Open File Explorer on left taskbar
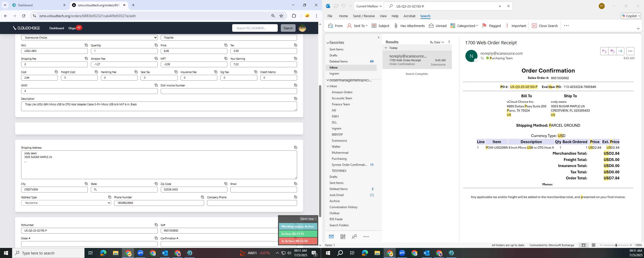The height and width of the screenshot is (258, 644). pyautogui.click(x=115, y=253)
